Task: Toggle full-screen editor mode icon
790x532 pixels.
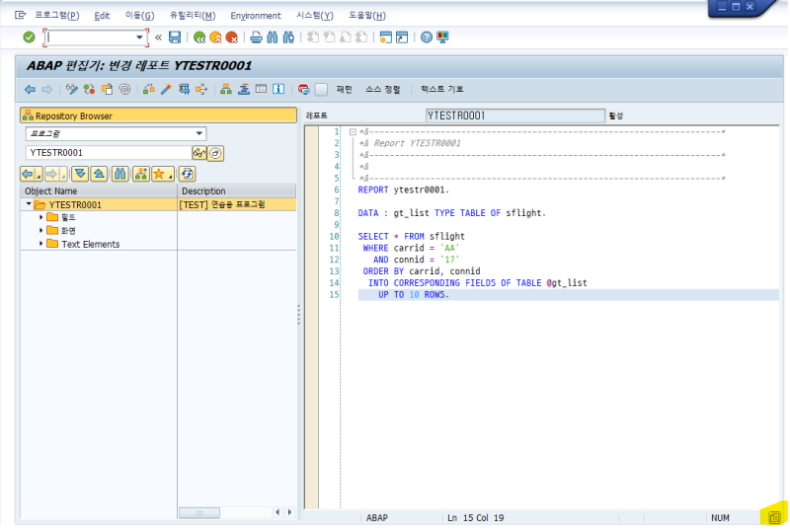Action: tap(261, 89)
